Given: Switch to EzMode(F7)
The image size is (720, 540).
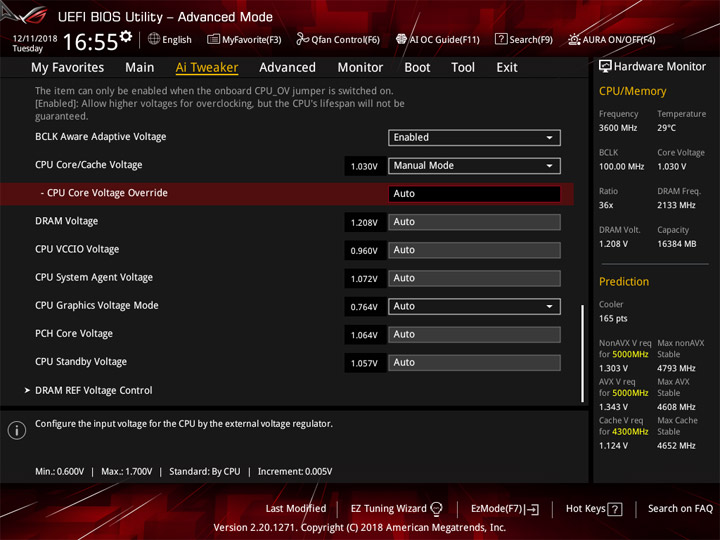Looking at the screenshot, I should click(505, 509).
